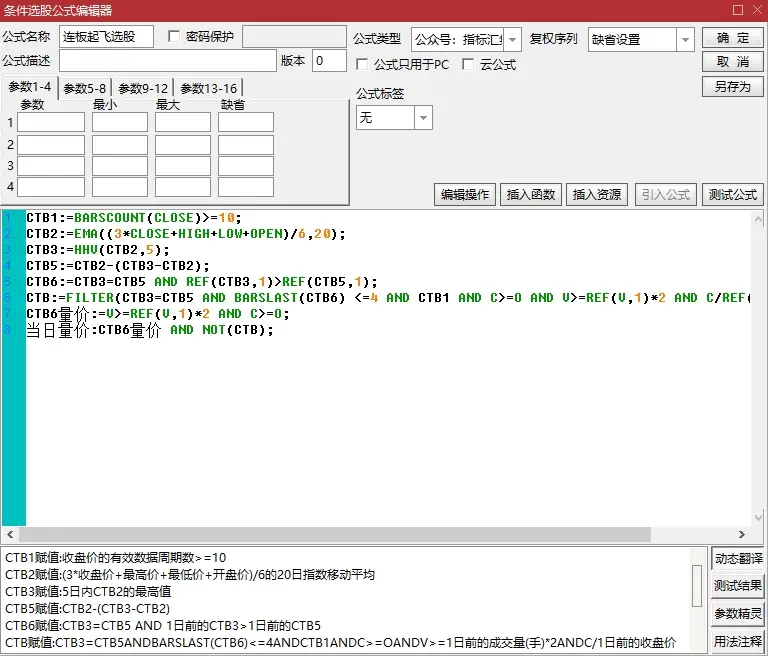Image resolution: width=768 pixels, height=656 pixels.
Task: Click the 公式描述 input field
Action: tap(167, 62)
